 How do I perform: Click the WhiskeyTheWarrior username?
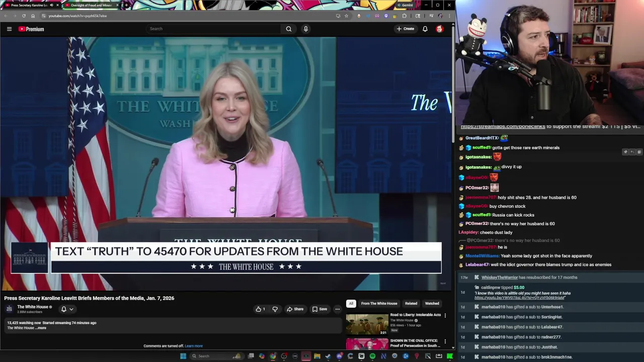click(x=499, y=278)
